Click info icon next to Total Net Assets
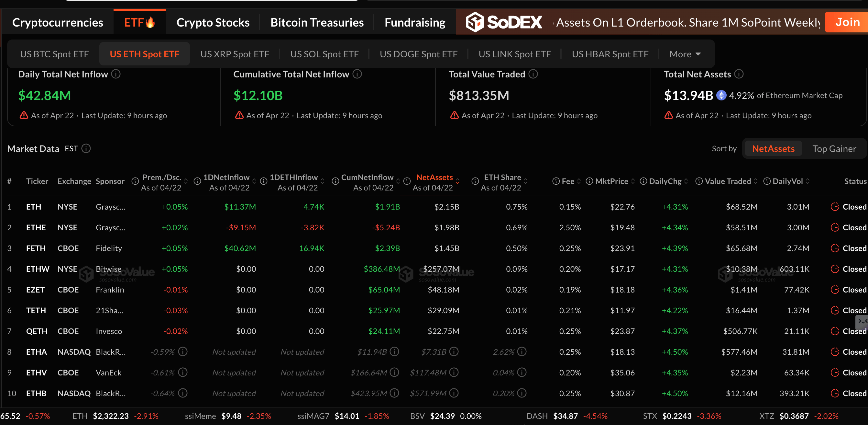This screenshot has height=425, width=868. (739, 74)
